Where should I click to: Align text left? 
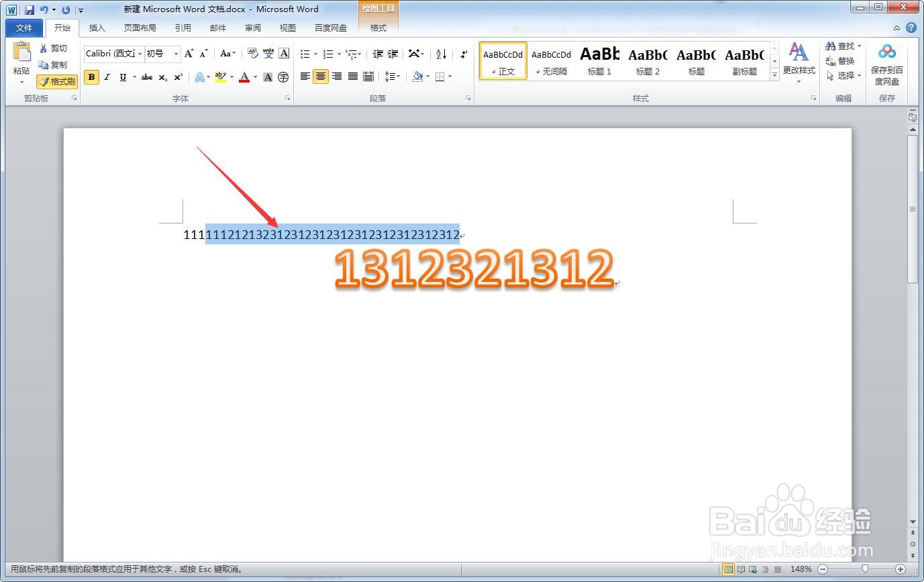(305, 77)
